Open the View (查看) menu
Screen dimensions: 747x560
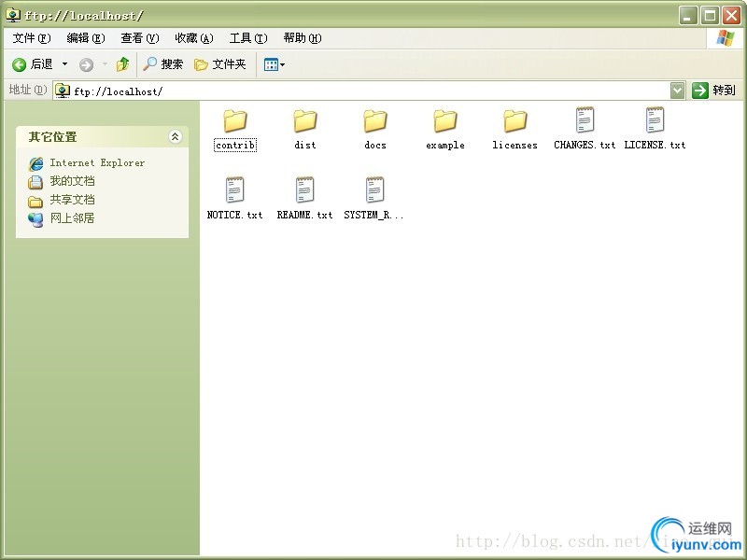pyautogui.click(x=139, y=38)
